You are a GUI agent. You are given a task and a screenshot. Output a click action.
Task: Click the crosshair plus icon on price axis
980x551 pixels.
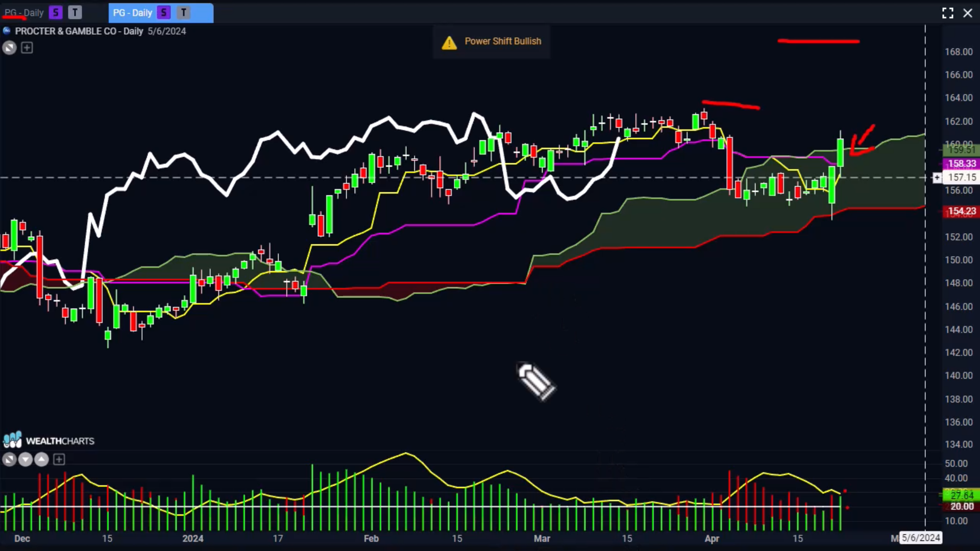pyautogui.click(x=937, y=178)
